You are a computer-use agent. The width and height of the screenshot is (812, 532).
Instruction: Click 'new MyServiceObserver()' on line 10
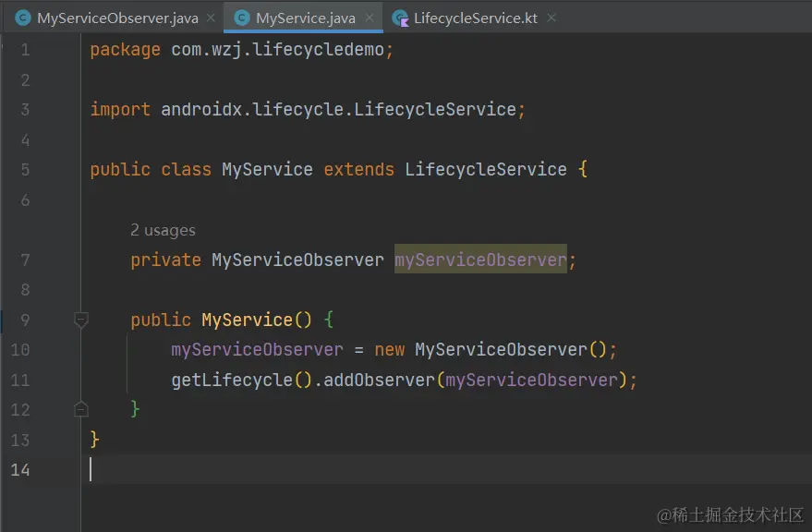click(x=491, y=350)
